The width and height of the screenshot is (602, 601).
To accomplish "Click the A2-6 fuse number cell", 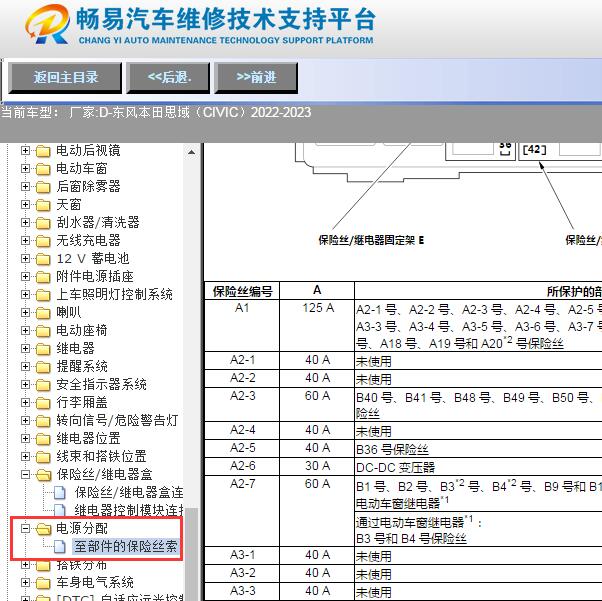I will 242,466.
